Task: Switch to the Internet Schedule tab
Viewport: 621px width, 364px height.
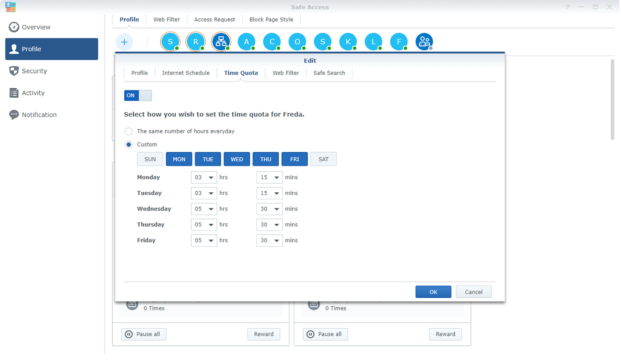Action: (186, 73)
